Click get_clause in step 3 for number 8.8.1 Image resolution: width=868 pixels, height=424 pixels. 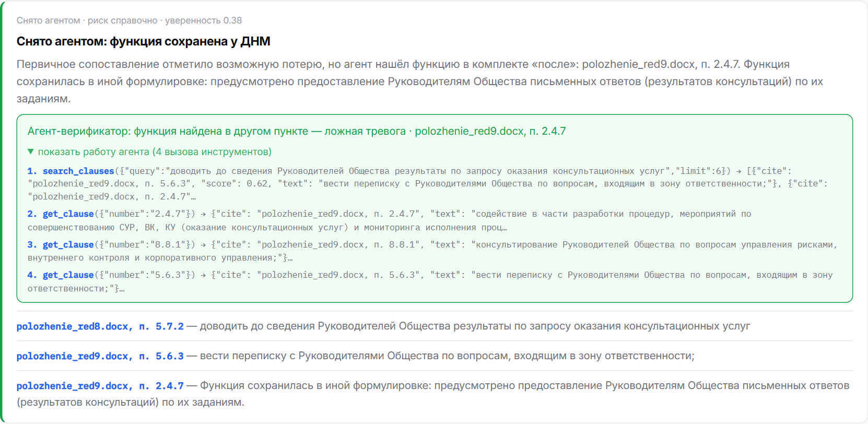coord(68,245)
